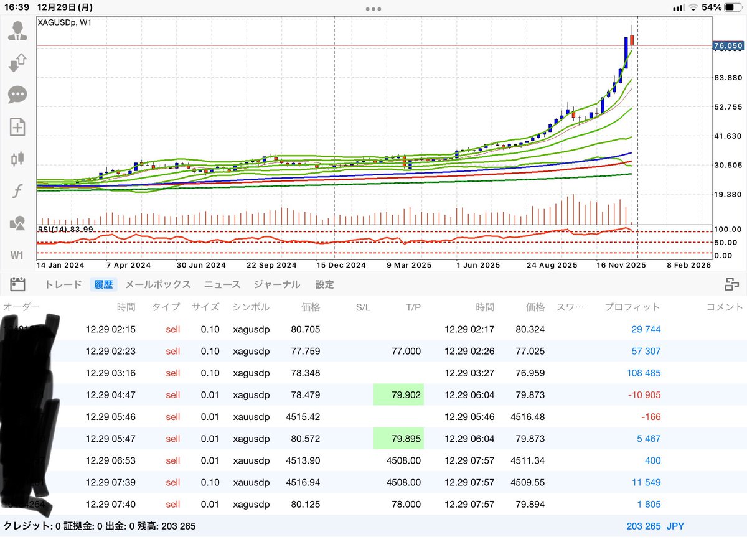Screen dimensions: 747x560
Task: Select the losing trade -10 905
Action: coord(374,394)
